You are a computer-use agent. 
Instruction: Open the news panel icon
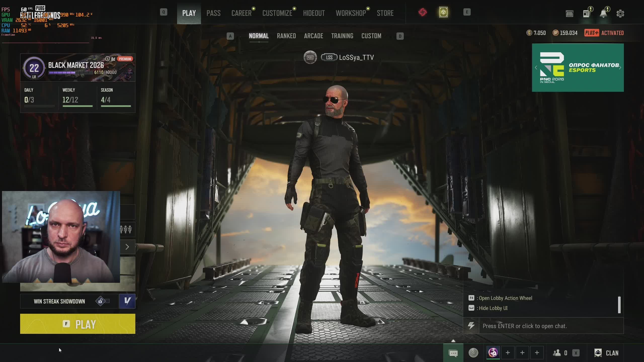(x=586, y=14)
